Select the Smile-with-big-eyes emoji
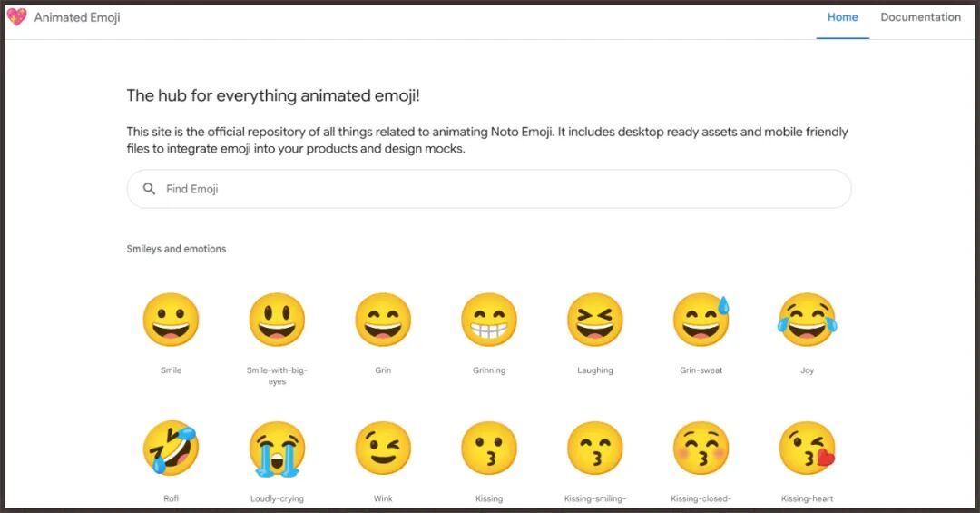The height and width of the screenshot is (513, 980). [x=277, y=320]
